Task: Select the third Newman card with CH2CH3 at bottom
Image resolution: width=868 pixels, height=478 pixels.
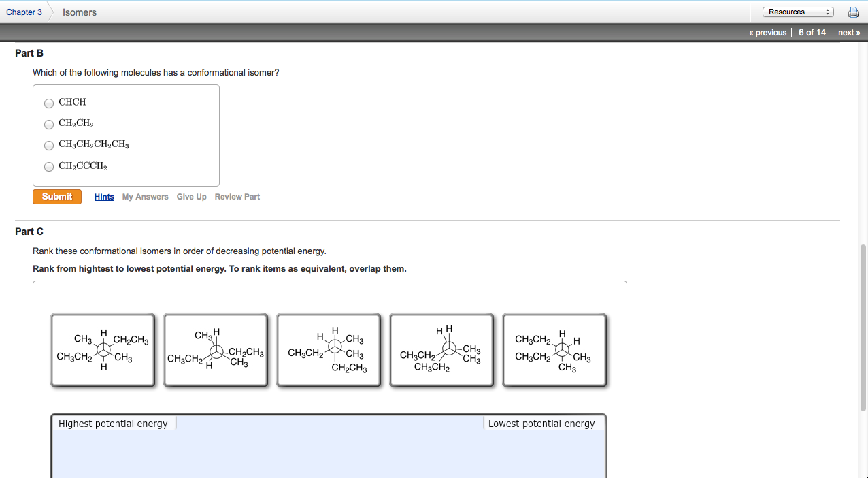Action: coord(329,350)
